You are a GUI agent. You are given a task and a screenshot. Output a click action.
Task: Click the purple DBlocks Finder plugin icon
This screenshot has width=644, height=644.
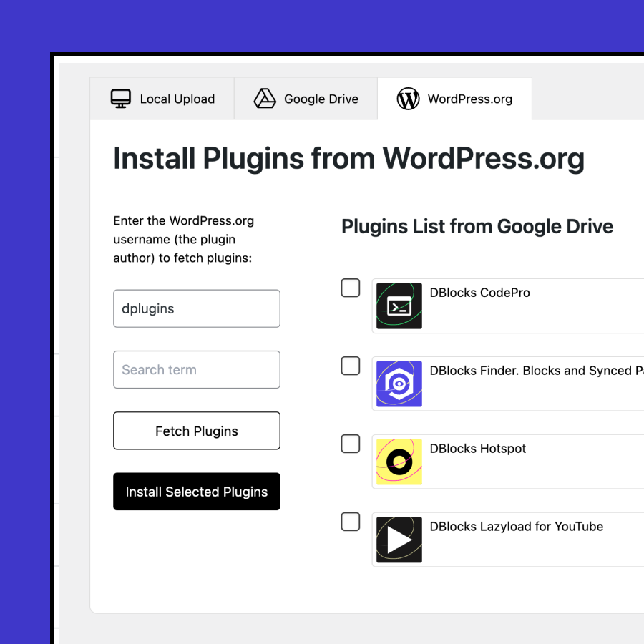399,384
